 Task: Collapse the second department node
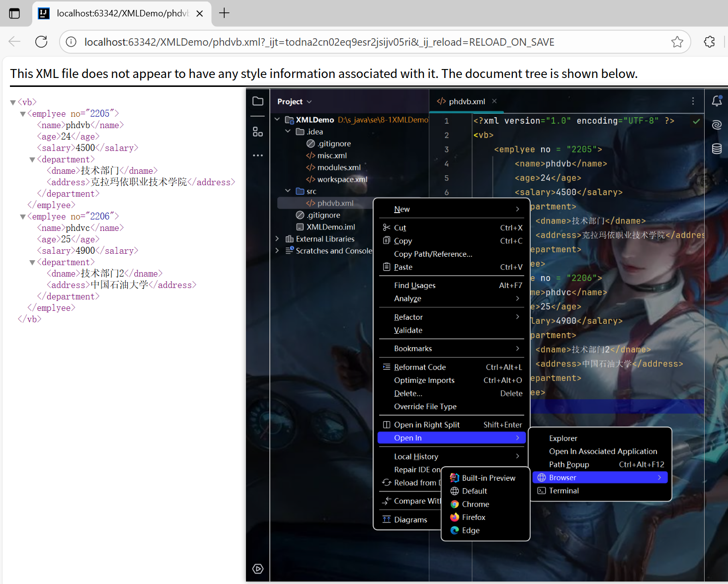32,263
